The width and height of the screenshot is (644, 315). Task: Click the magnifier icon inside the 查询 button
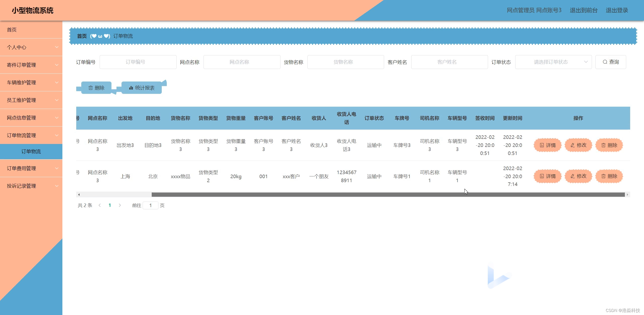tap(605, 62)
